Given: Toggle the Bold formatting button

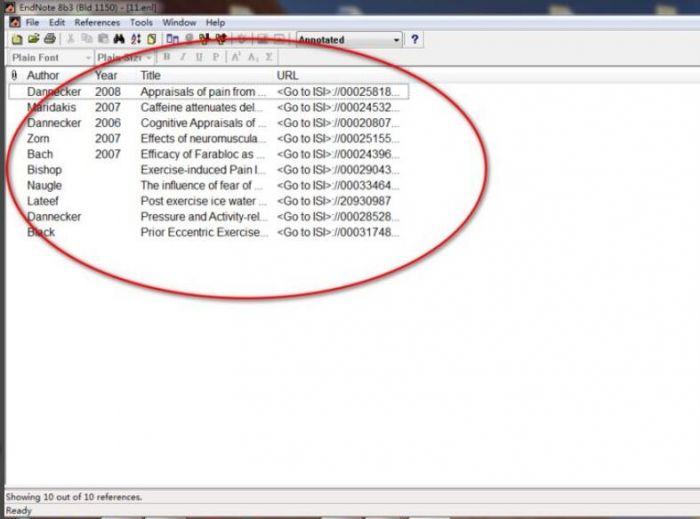Looking at the screenshot, I should pos(167,58).
